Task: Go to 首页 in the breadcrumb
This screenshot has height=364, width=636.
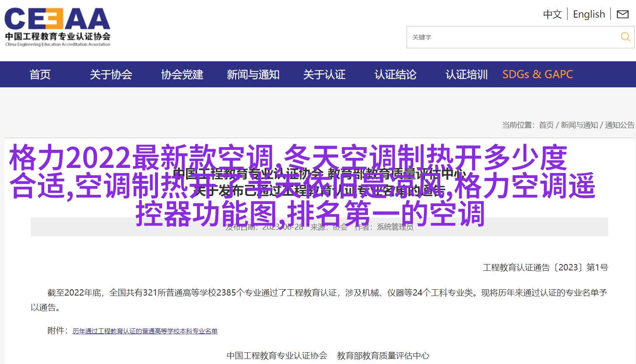Action: click(x=547, y=125)
